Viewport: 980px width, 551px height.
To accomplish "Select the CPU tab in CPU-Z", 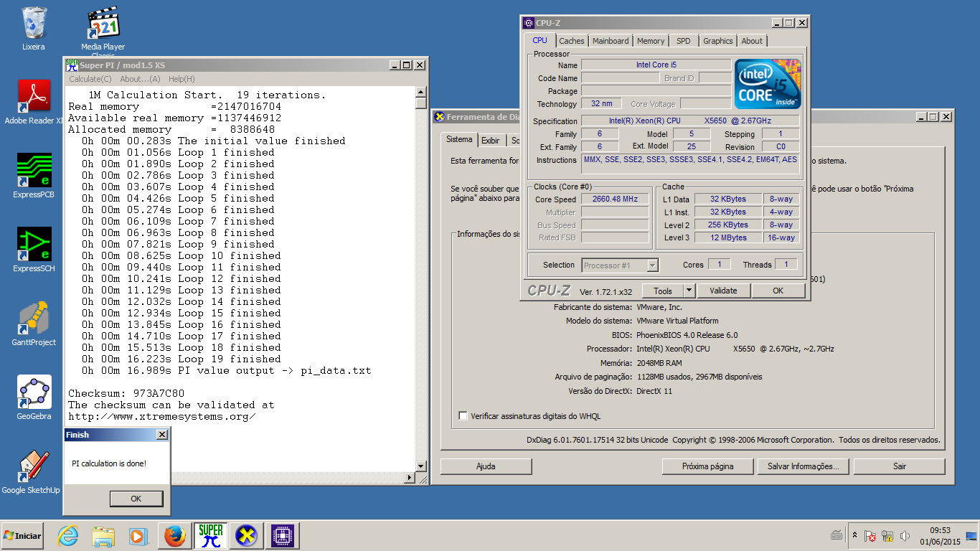I will point(540,40).
